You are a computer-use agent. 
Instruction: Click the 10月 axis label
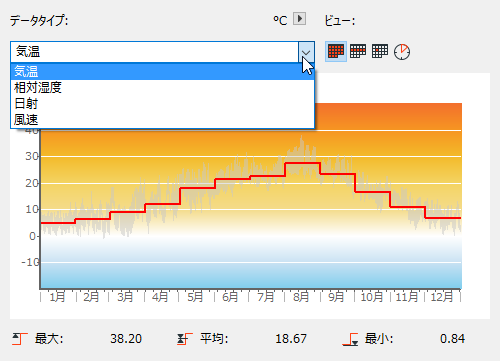click(x=372, y=296)
